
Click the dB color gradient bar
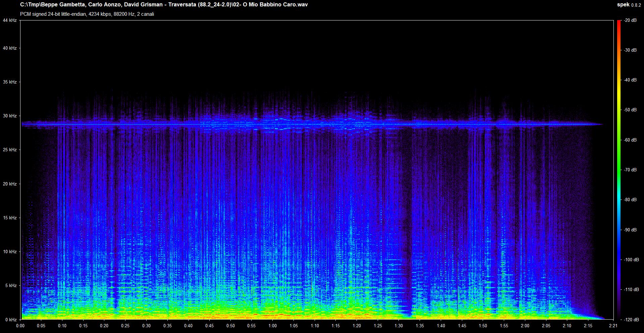tap(619, 170)
